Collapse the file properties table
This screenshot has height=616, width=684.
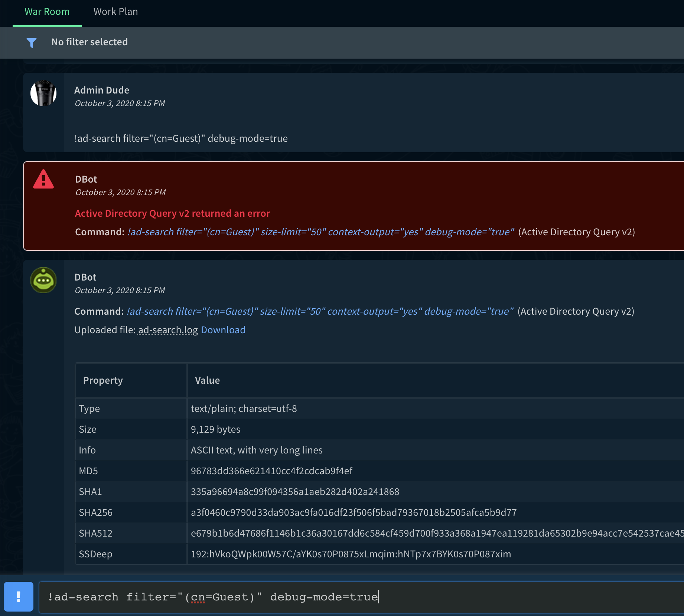point(103,380)
